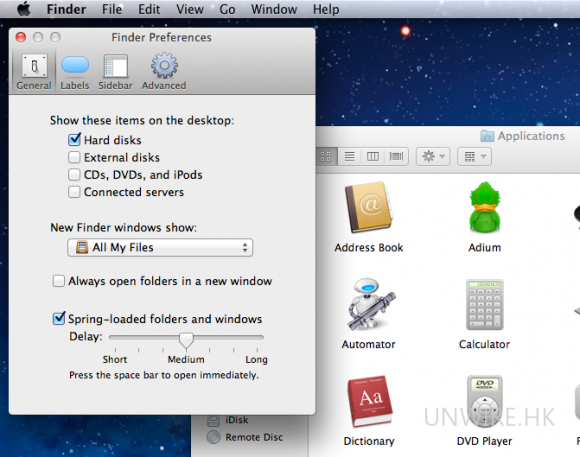This screenshot has height=457, width=580.
Task: Toggle Always open folders in a new window
Action: click(58, 281)
